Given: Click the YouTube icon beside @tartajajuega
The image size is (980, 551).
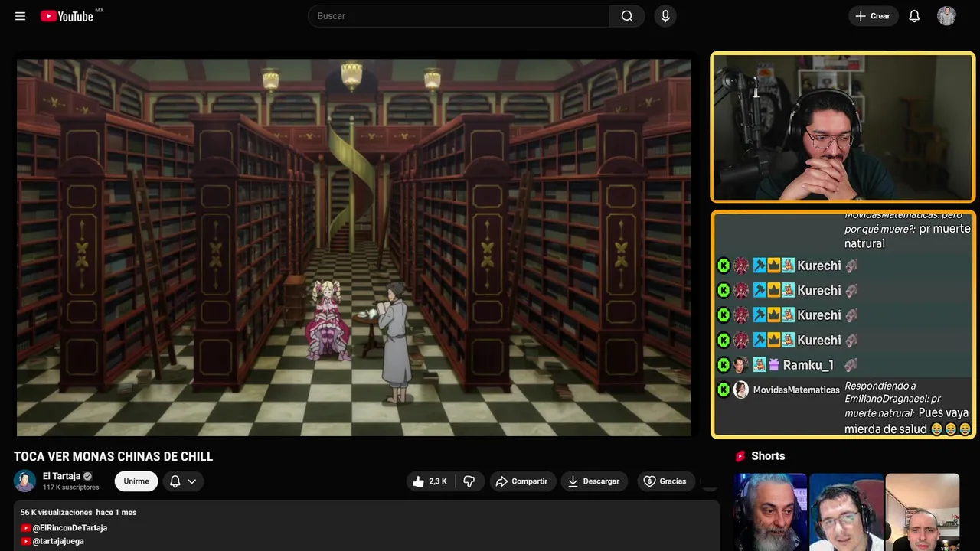Looking at the screenshot, I should (26, 541).
